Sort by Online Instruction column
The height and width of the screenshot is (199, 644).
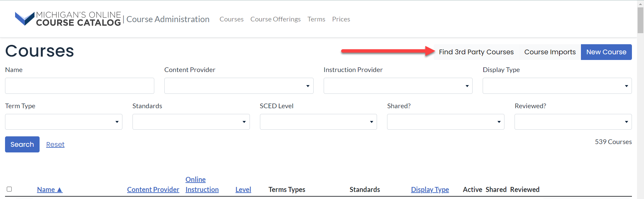(x=202, y=185)
